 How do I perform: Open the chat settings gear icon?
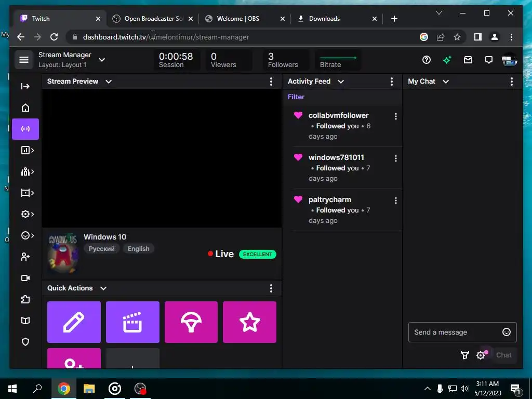(481, 355)
